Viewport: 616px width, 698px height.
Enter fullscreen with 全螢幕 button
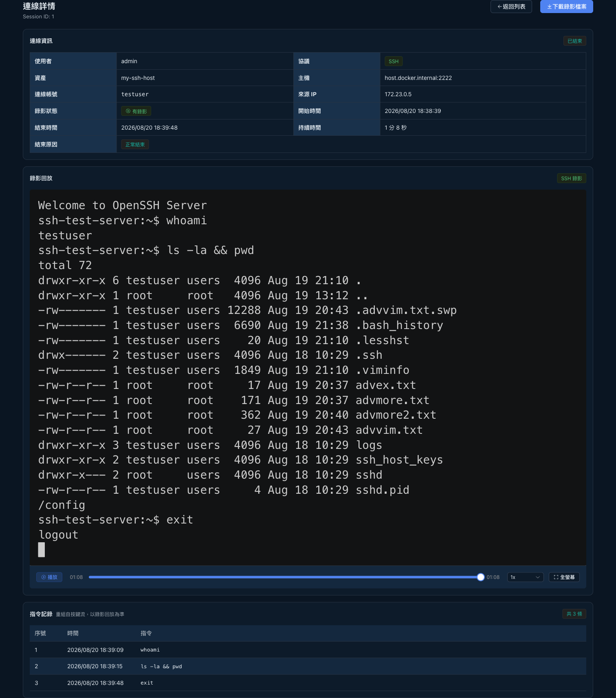point(564,577)
